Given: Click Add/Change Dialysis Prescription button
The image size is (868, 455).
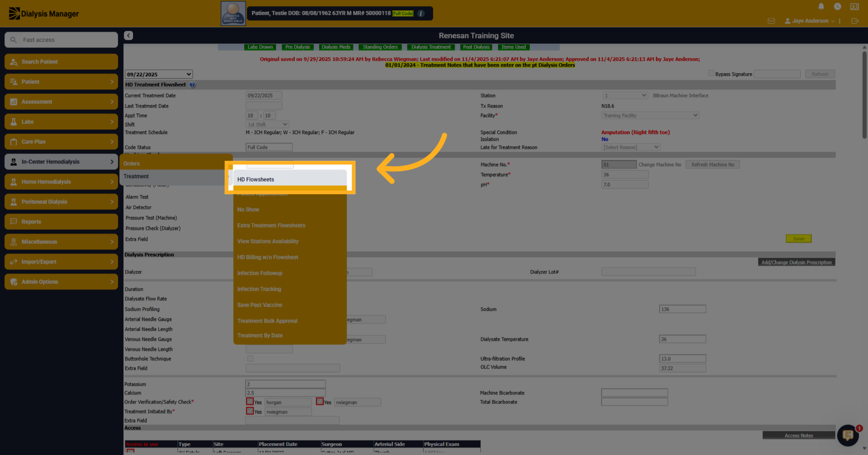Looking at the screenshot, I should pos(796,262).
